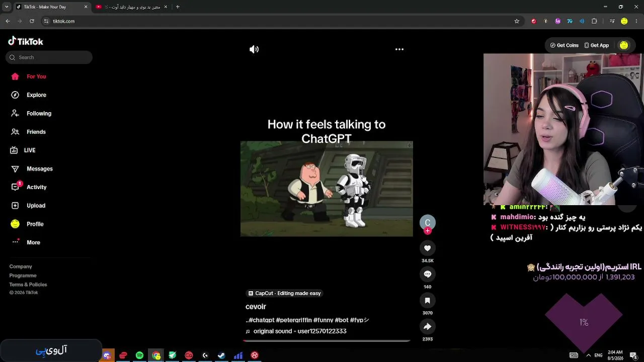Click the tiktok.com address bar
This screenshot has height=362, width=644.
click(282, 21)
